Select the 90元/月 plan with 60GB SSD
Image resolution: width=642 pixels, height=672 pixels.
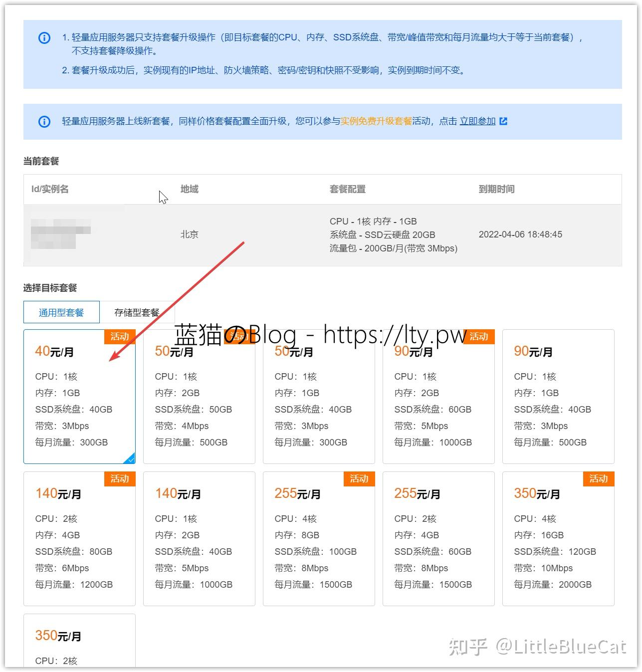(438, 397)
